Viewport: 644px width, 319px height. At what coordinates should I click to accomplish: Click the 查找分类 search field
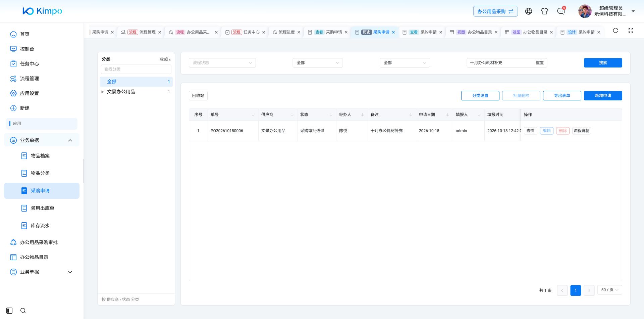[136, 69]
